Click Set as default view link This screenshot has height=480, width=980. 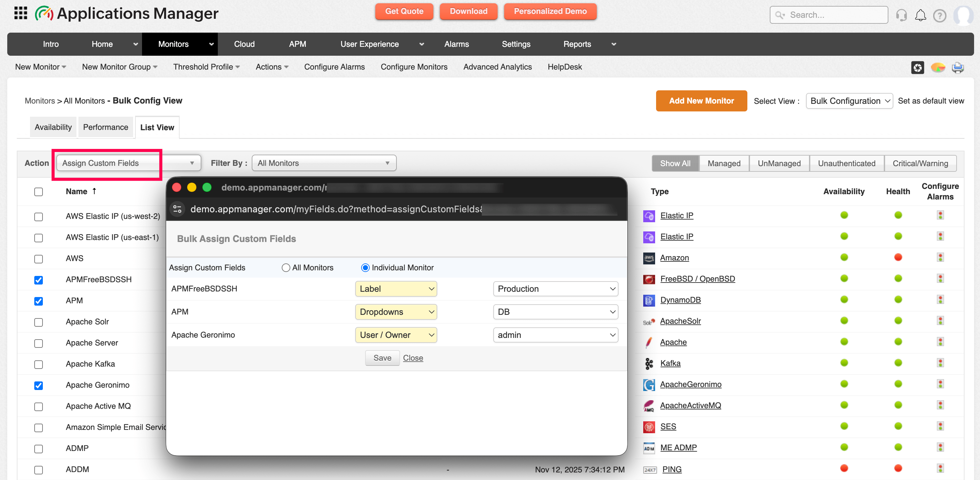[x=931, y=101]
